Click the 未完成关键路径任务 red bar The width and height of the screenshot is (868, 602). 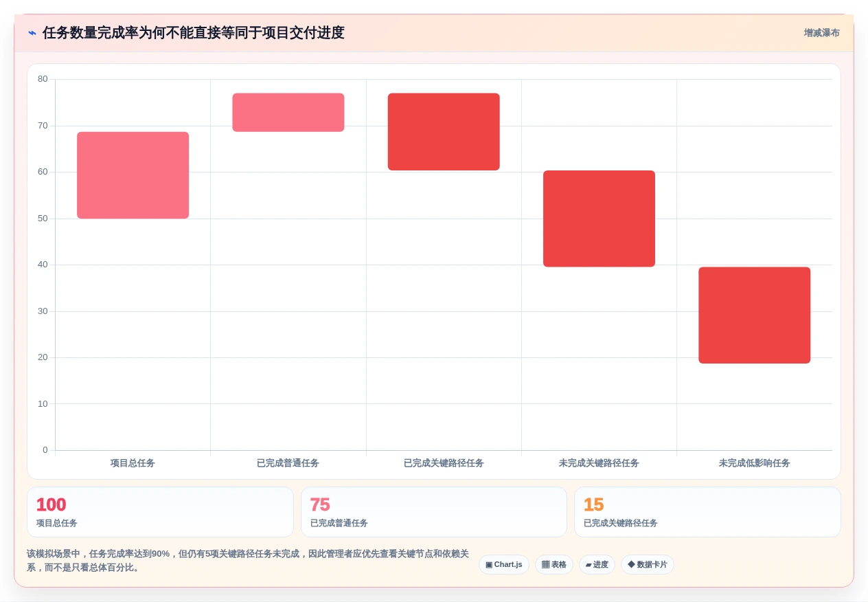(599, 219)
